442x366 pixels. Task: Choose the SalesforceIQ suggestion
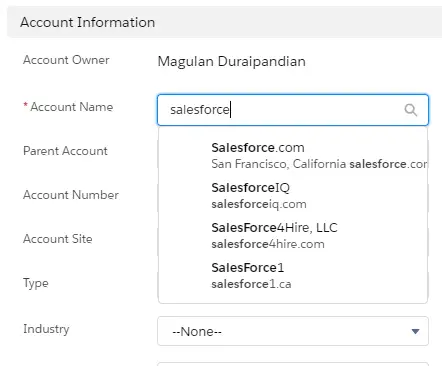coord(293,196)
